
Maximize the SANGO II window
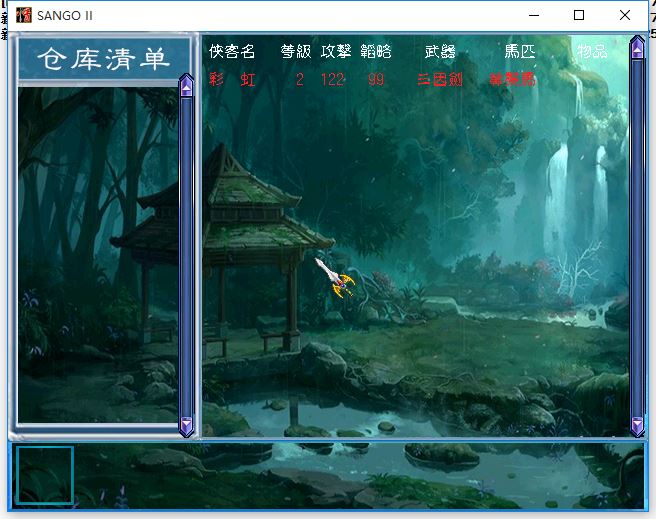pyautogui.click(x=579, y=15)
